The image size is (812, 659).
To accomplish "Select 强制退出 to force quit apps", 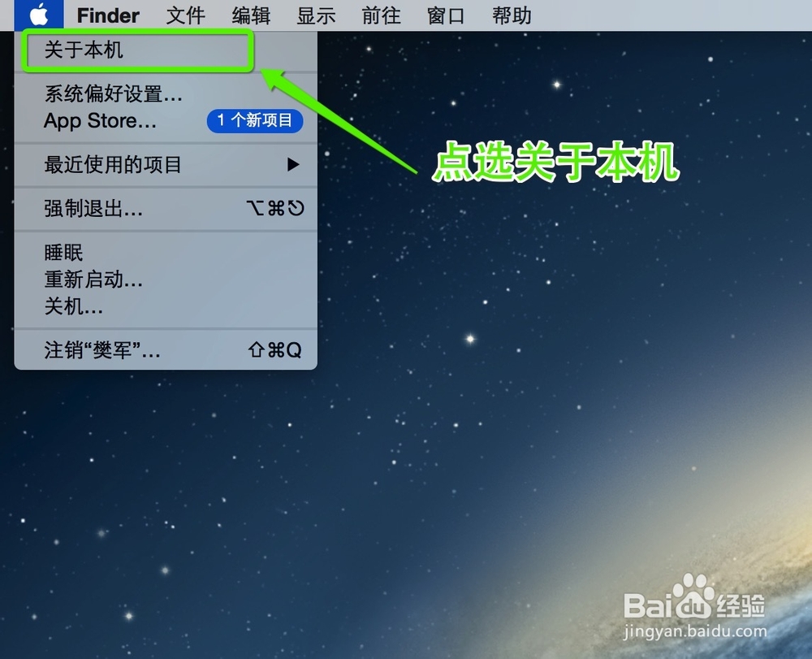I will [89, 209].
